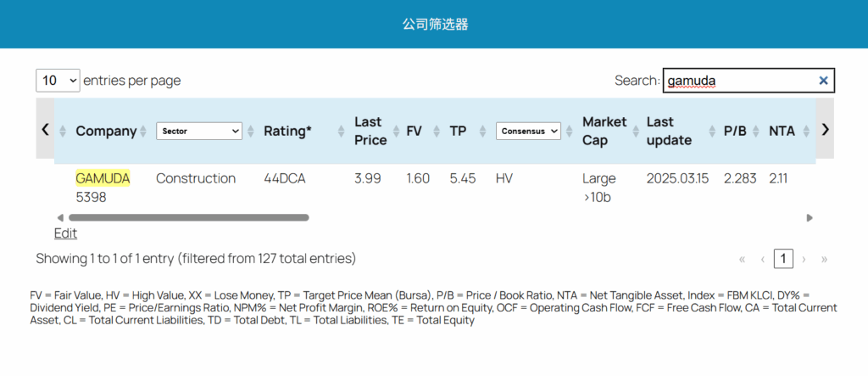
Task: Open the GAMUDA company entry
Action: (103, 178)
